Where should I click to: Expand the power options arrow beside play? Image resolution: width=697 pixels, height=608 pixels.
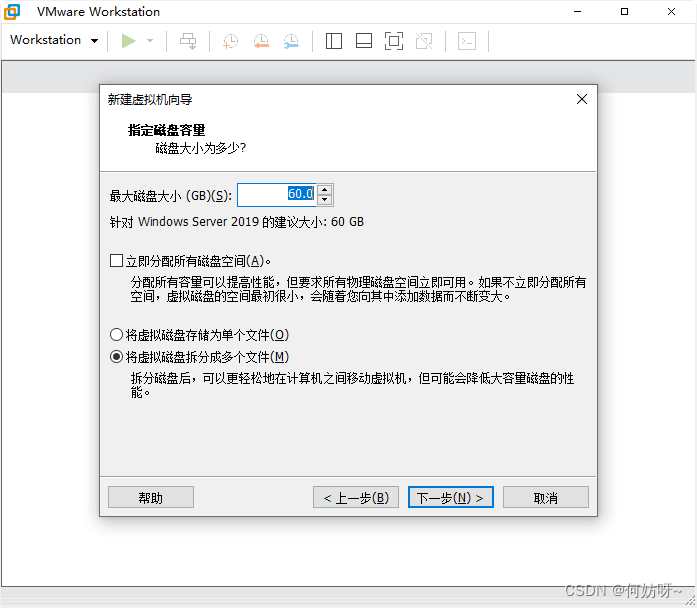[x=150, y=41]
